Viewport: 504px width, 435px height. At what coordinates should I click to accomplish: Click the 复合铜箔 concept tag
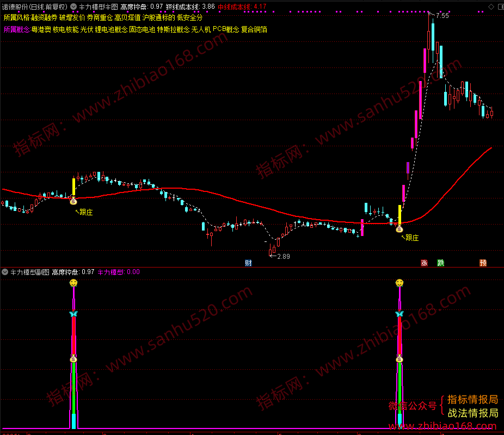[254, 29]
